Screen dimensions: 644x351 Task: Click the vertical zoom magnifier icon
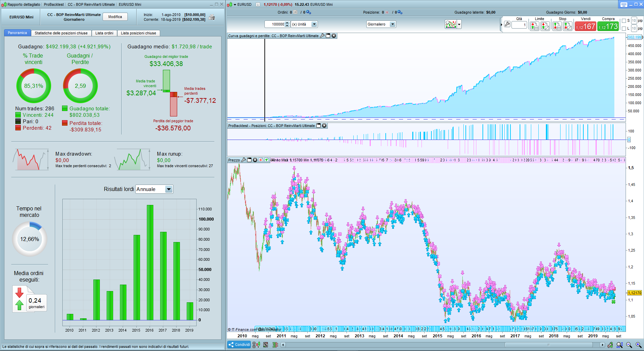(x=619, y=345)
